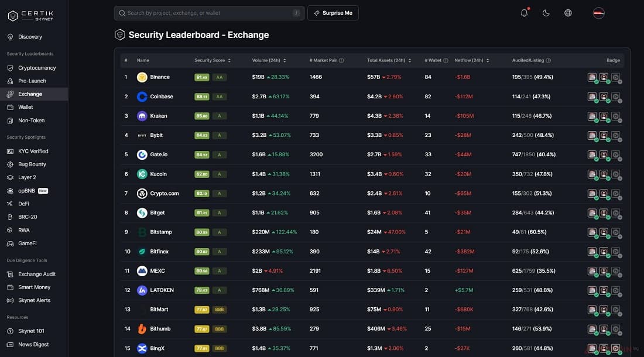
Task: Click the CertiK Skynet logo
Action: 31,16
